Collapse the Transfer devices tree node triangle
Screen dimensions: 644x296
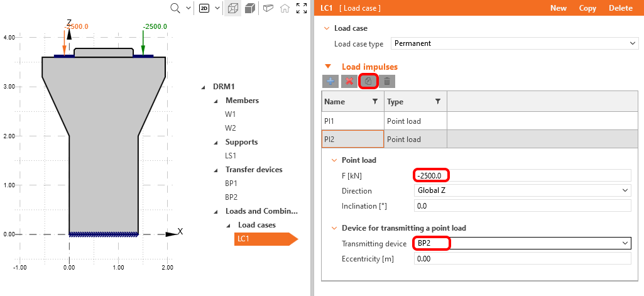[216, 170]
